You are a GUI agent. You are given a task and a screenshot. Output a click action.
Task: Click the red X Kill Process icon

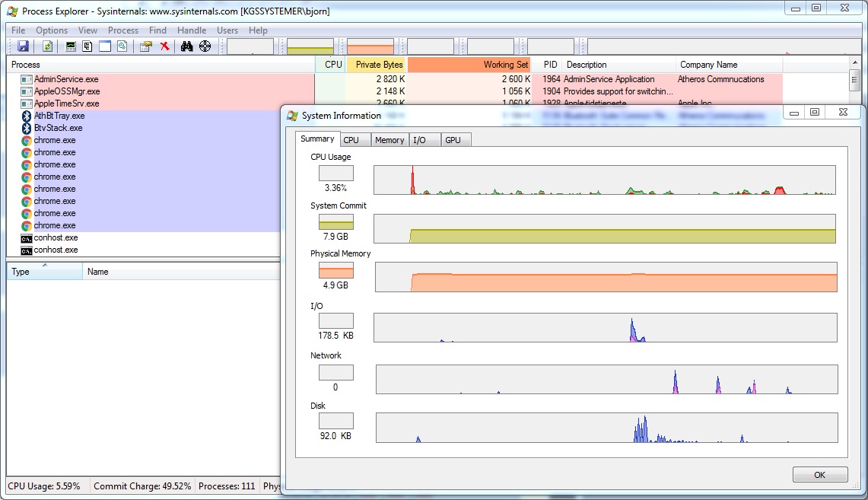coord(164,46)
